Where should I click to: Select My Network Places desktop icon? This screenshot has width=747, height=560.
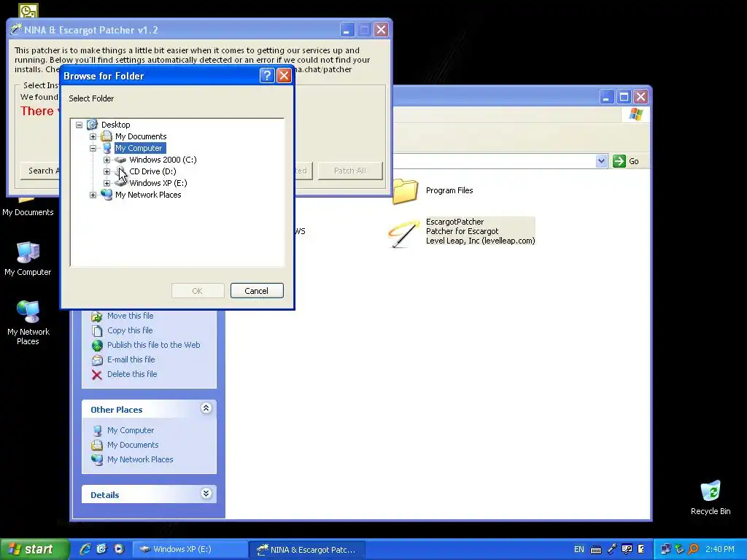28,322
